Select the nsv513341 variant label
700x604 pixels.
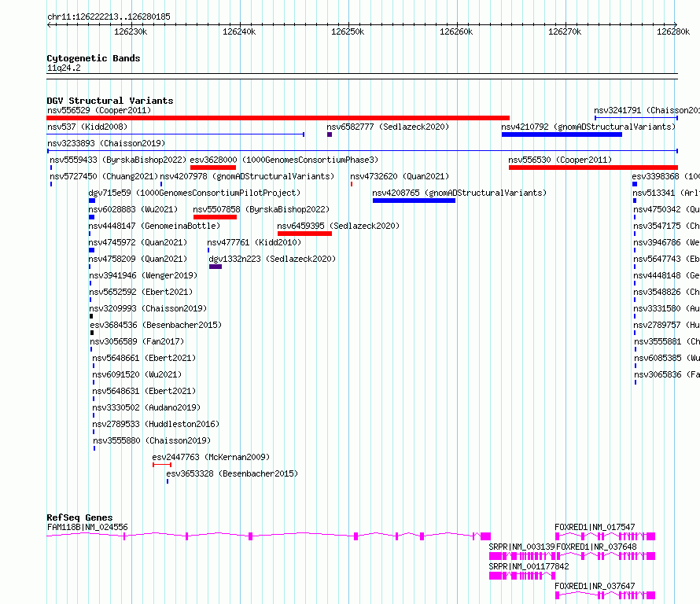click(x=666, y=193)
